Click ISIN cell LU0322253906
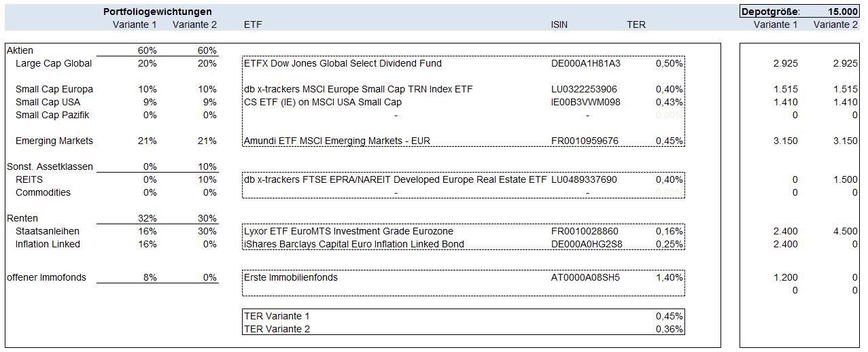This screenshot has width=868, height=352. point(584,89)
